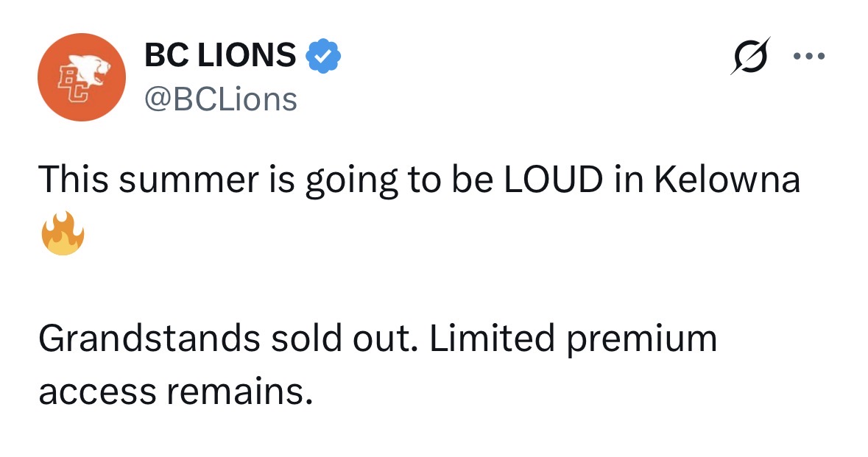Click the @BCLions handle

pos(221,98)
